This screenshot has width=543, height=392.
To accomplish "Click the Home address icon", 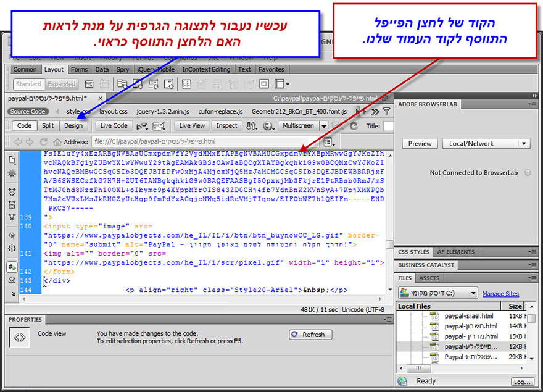I will click(57, 142).
